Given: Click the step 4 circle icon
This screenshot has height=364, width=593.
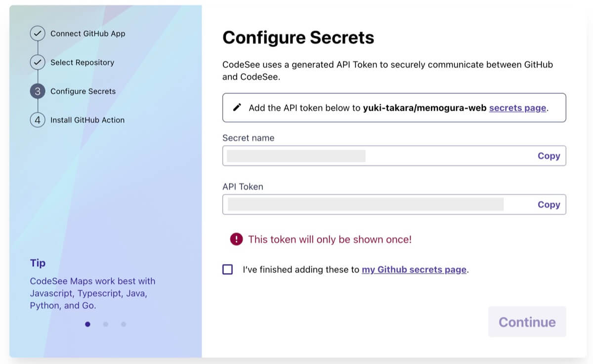Looking at the screenshot, I should (38, 120).
